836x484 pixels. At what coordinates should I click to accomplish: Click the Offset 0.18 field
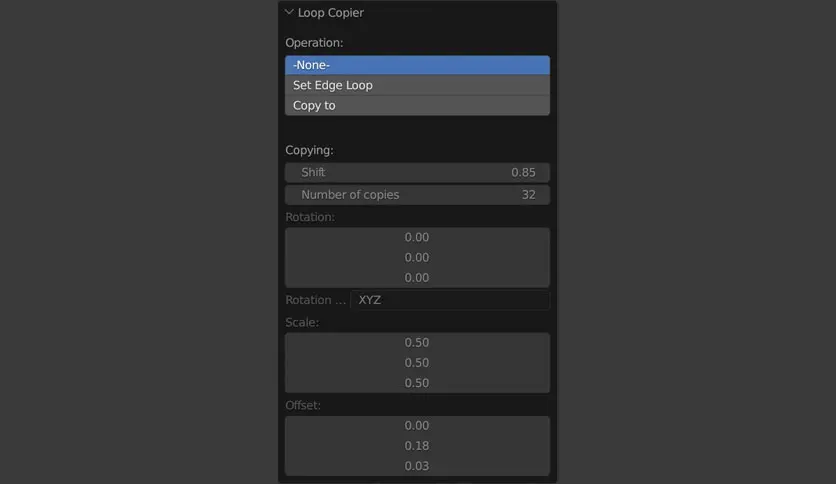tap(417, 446)
